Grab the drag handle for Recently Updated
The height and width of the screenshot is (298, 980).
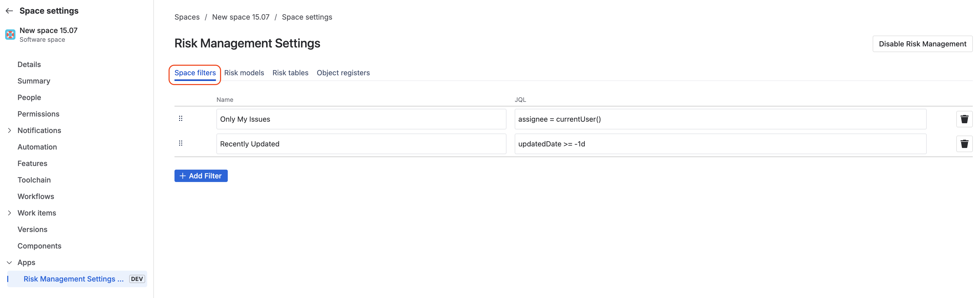[181, 143]
